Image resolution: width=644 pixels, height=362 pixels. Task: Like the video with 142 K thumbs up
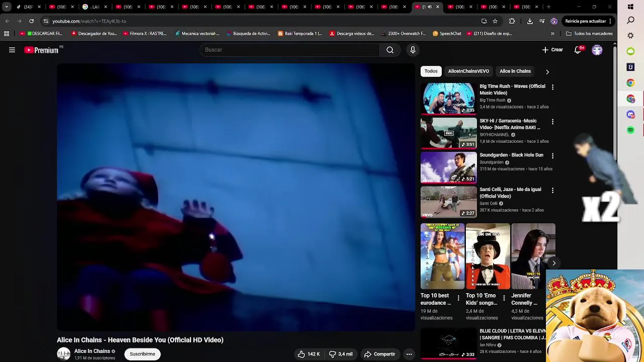pos(308,354)
